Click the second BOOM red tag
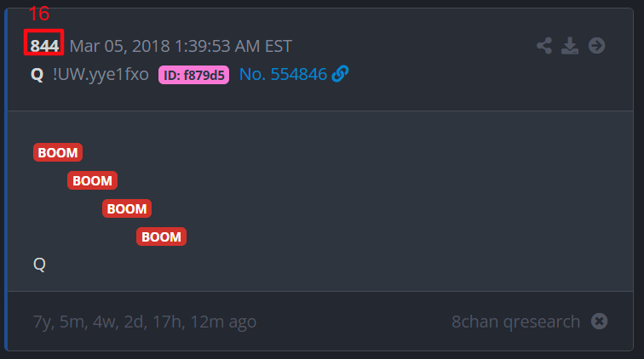Image resolution: width=644 pixels, height=359 pixels. 92,180
